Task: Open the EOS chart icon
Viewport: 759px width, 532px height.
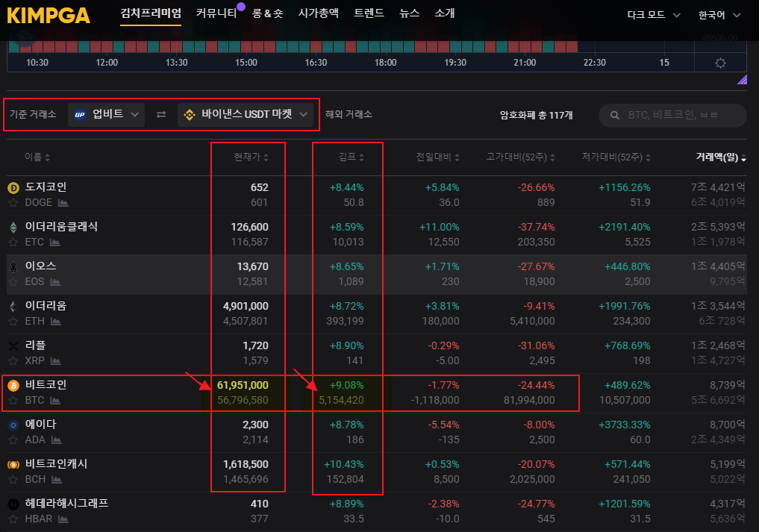Action: (55, 282)
